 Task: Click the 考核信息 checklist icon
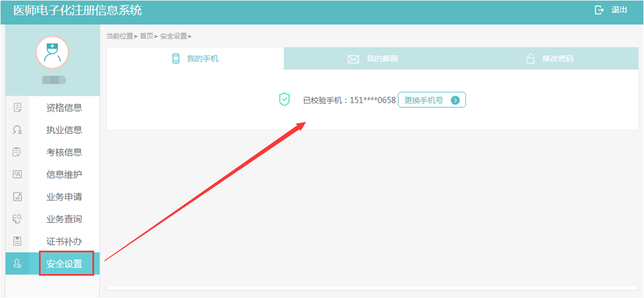coord(17,152)
